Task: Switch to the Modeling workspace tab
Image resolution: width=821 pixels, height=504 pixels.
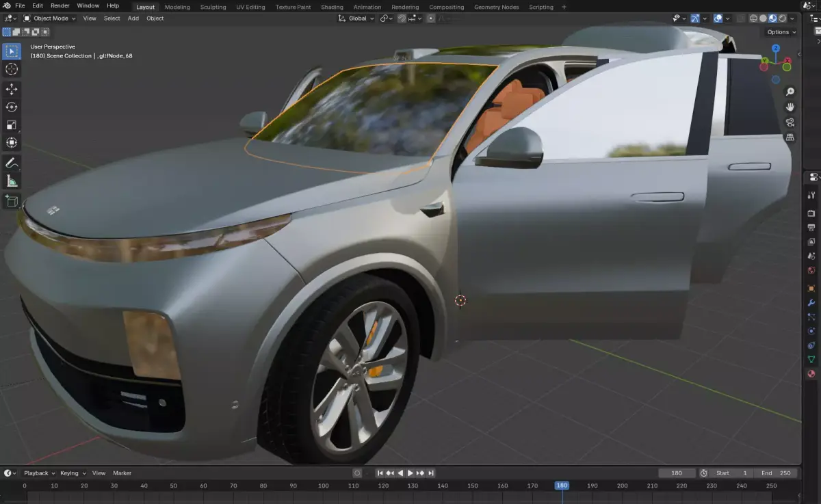Action: click(177, 7)
